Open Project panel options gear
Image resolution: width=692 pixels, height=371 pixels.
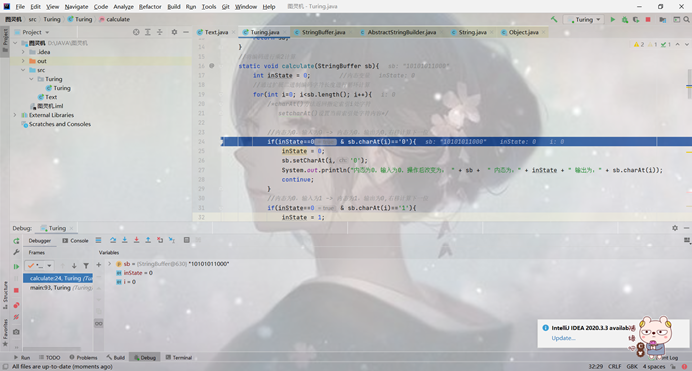pos(174,32)
